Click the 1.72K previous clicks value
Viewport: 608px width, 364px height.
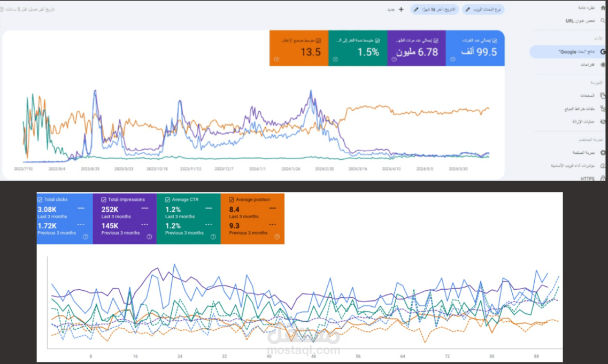pyautogui.click(x=47, y=226)
